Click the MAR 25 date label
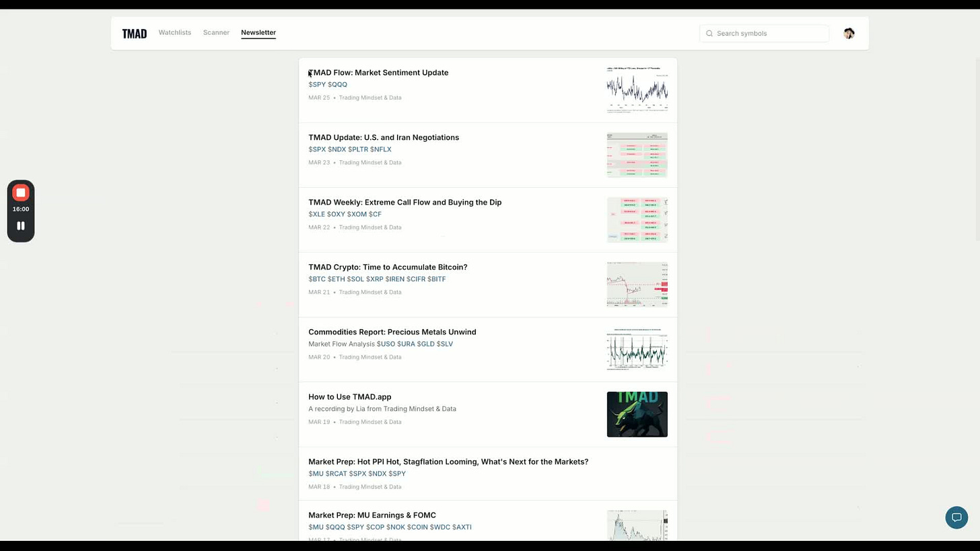 coord(319,98)
